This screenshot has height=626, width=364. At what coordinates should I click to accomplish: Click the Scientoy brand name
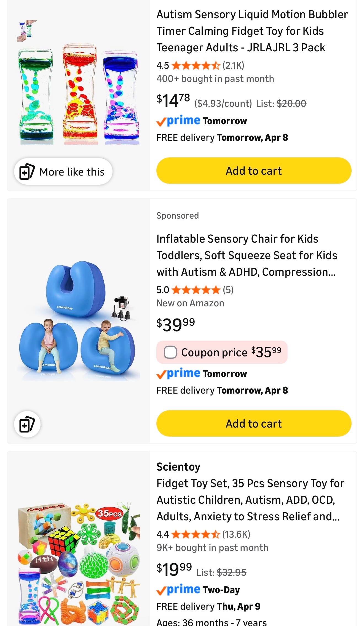point(178,467)
